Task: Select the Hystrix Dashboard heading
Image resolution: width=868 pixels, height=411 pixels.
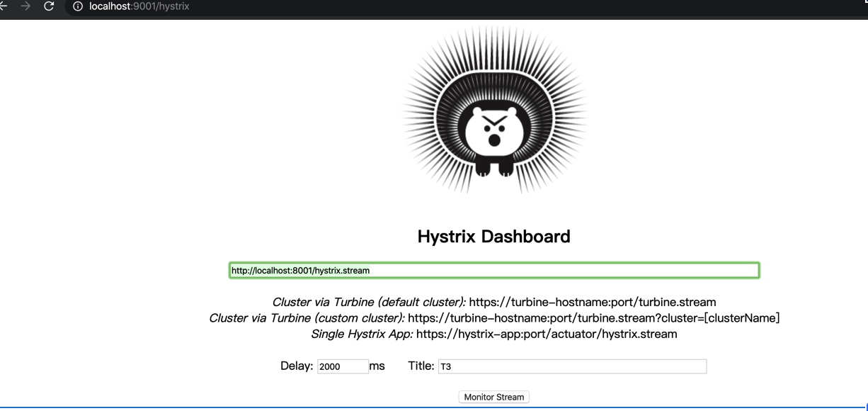Action: point(494,237)
